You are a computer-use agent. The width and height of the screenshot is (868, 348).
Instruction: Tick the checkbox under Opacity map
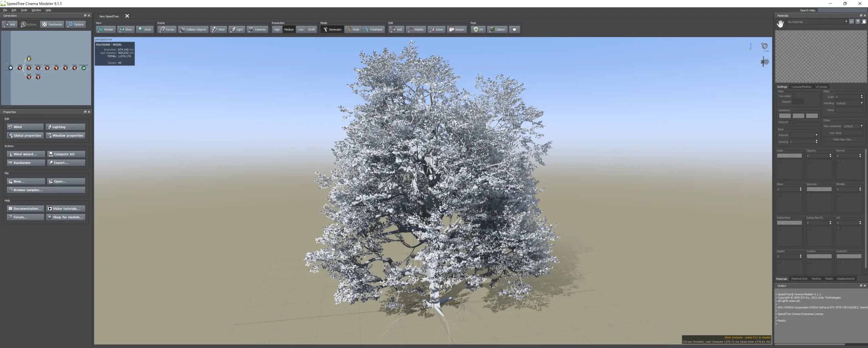pyautogui.click(x=809, y=161)
